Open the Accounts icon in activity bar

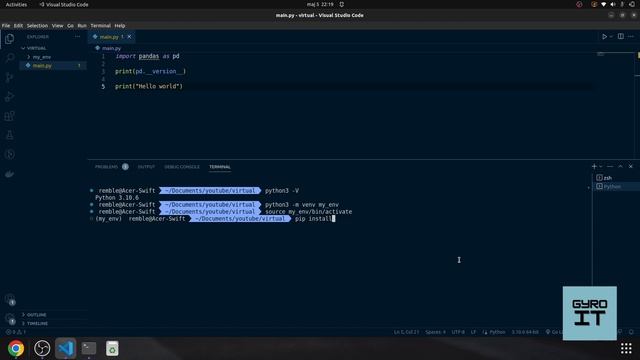pos(10,300)
